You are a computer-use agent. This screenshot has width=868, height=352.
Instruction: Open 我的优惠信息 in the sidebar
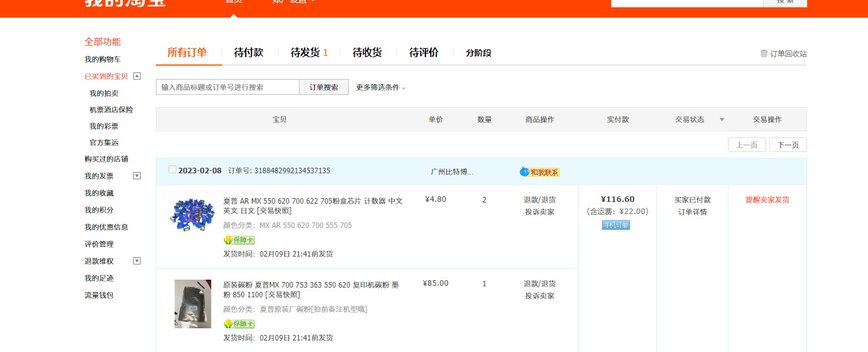click(x=107, y=227)
